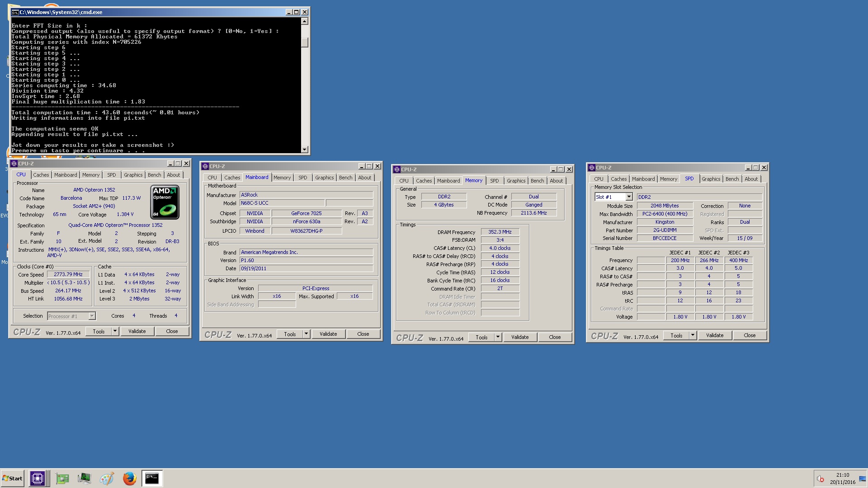Image resolution: width=868 pixels, height=488 pixels.
Task: Click title bar icon of CPU-Z SPD window
Action: click(x=592, y=168)
